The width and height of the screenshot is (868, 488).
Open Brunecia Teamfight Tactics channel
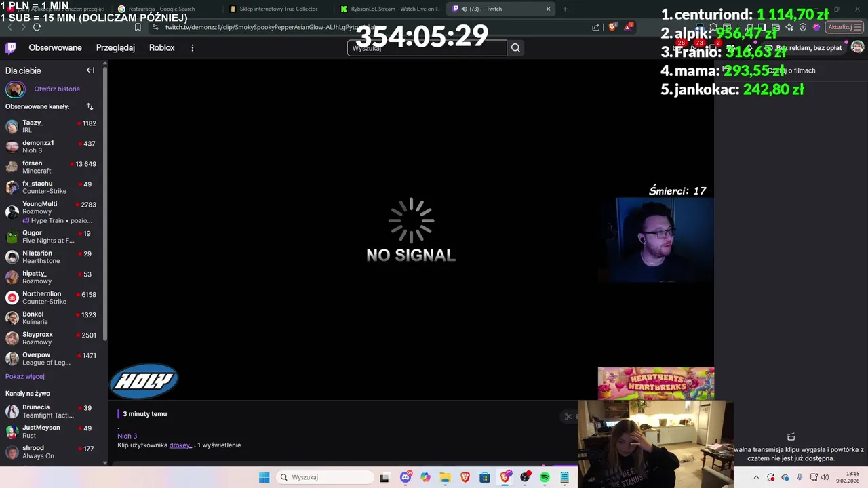52,411
